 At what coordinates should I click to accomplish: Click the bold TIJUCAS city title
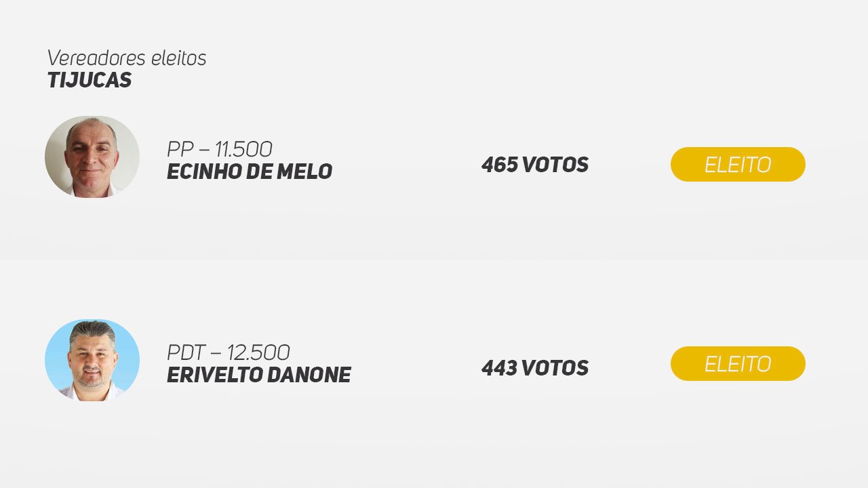90,80
